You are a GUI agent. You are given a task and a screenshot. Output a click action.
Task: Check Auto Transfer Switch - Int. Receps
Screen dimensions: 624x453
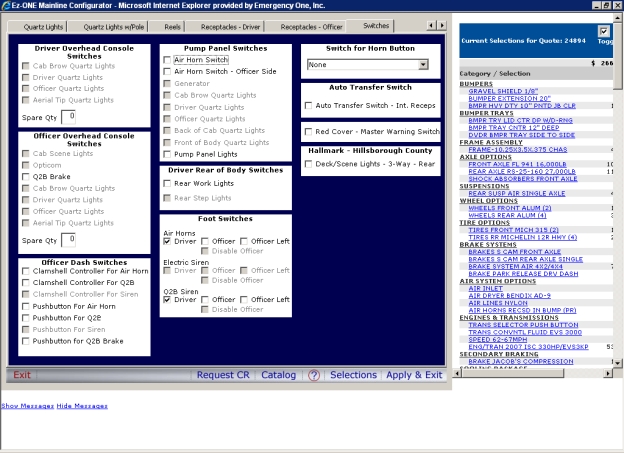click(x=308, y=105)
